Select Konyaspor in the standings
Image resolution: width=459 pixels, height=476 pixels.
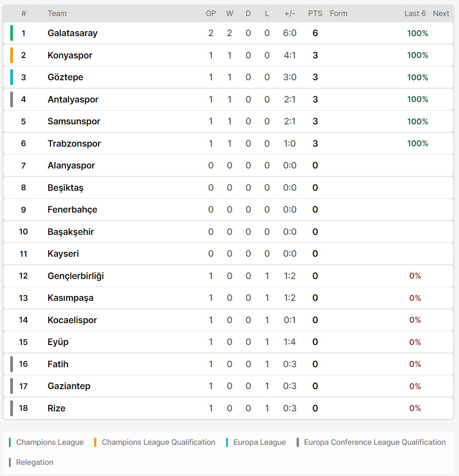[x=70, y=55]
